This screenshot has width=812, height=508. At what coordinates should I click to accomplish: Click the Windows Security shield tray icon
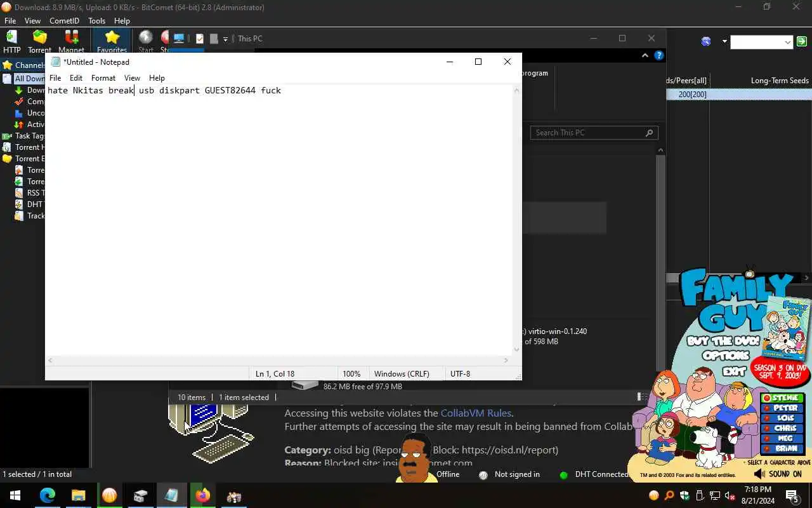[x=684, y=496]
